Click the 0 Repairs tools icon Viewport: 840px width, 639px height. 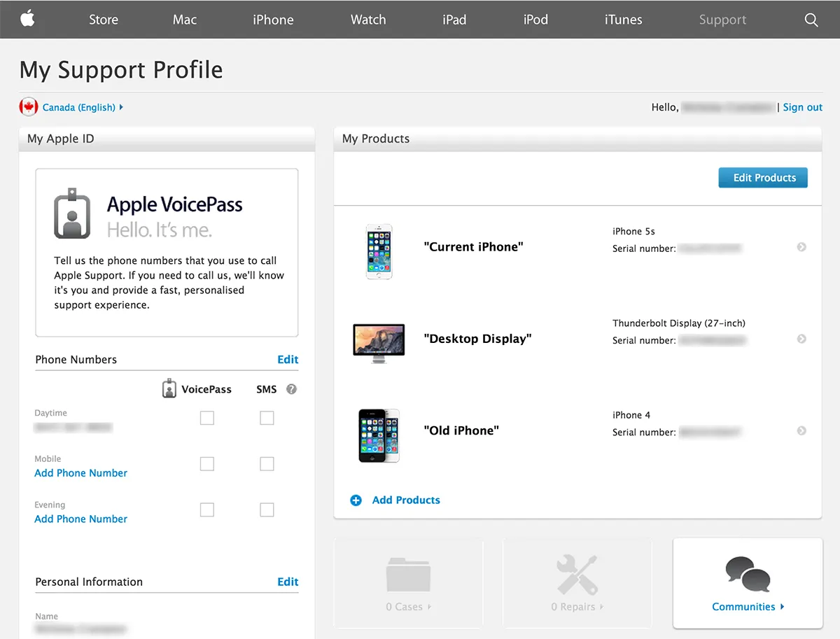577,574
